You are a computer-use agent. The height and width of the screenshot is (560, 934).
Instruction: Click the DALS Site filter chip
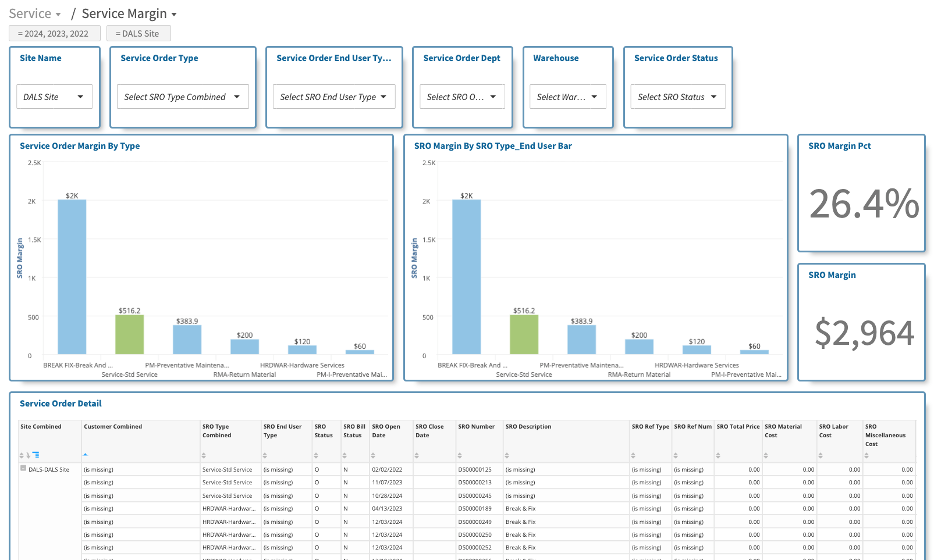tap(138, 34)
